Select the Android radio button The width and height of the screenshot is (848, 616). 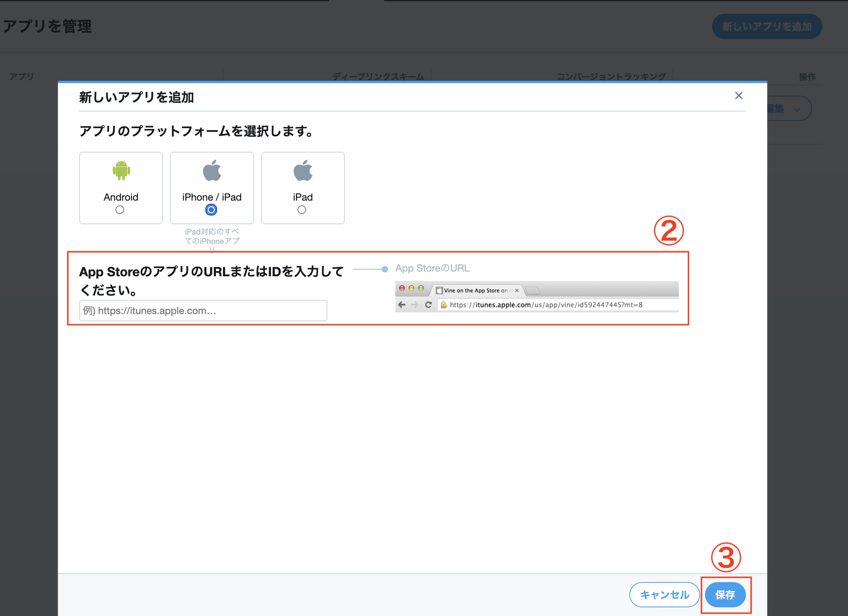tap(120, 210)
